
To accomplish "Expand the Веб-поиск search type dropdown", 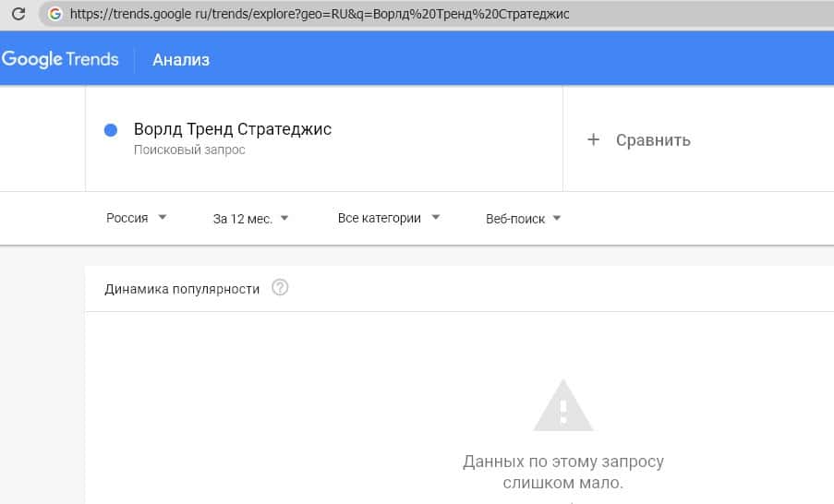I will click(524, 219).
